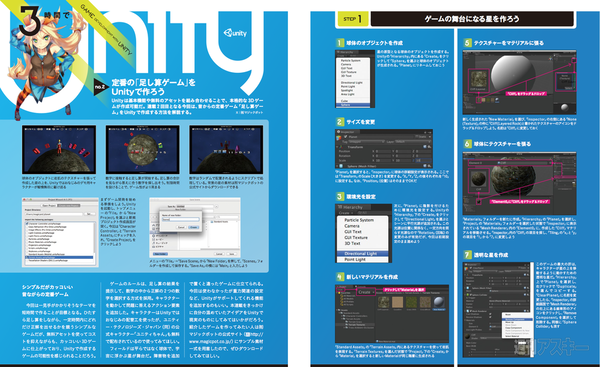Expand Sphere (Mesh Filter) component in step 2

[x=337, y=166]
